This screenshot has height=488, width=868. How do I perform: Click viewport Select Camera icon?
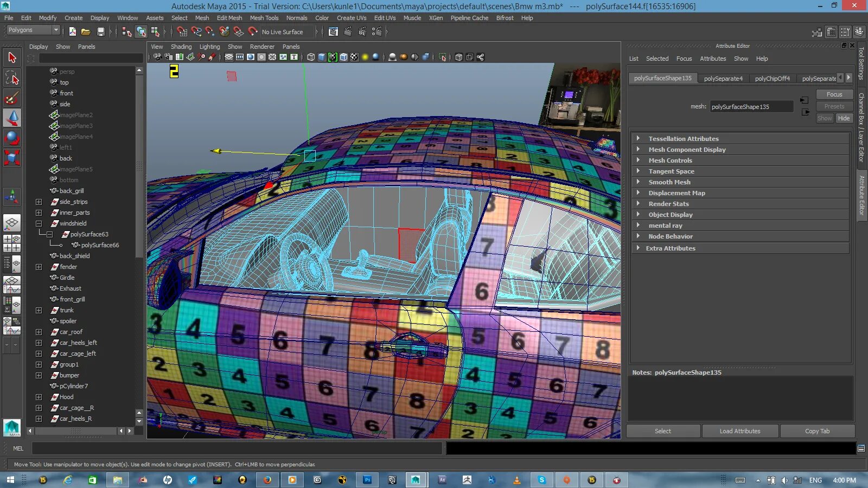[157, 57]
